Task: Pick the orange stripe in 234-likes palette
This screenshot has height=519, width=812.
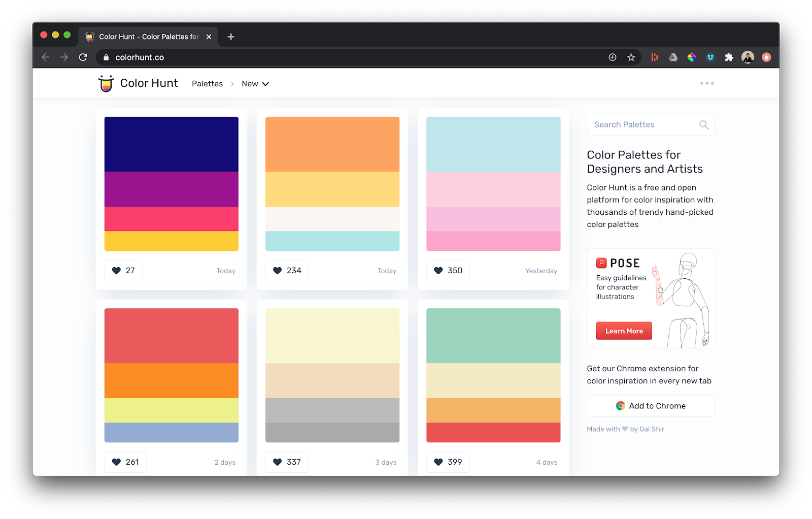Action: pos(332,144)
